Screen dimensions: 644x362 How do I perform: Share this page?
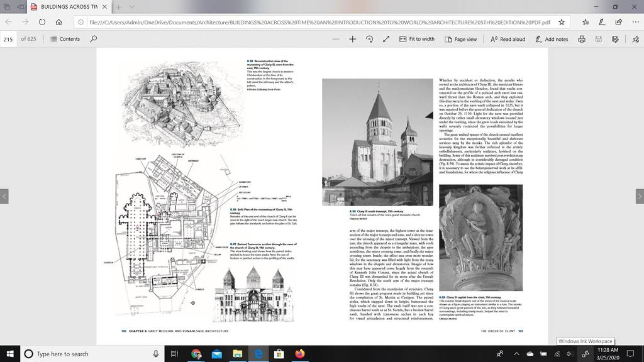pyautogui.click(x=619, y=22)
